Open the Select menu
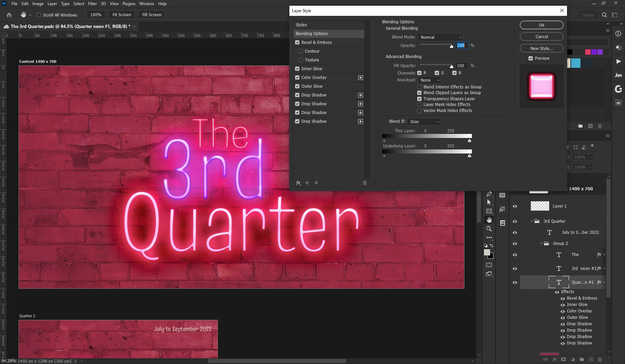This screenshot has height=364, width=625. 79,4
